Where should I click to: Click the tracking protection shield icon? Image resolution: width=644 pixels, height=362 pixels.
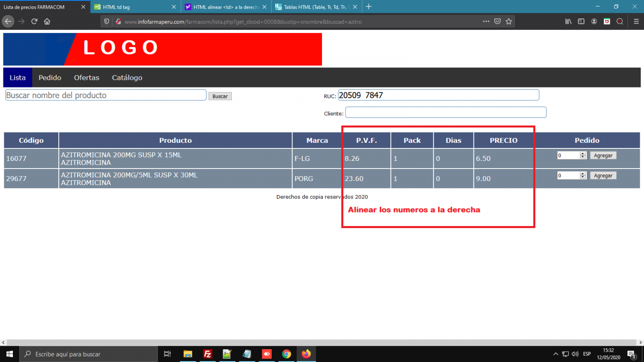point(106,21)
